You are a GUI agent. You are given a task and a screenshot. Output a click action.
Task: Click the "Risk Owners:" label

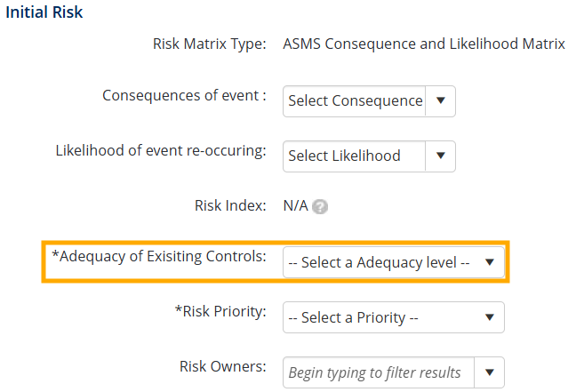point(222,365)
